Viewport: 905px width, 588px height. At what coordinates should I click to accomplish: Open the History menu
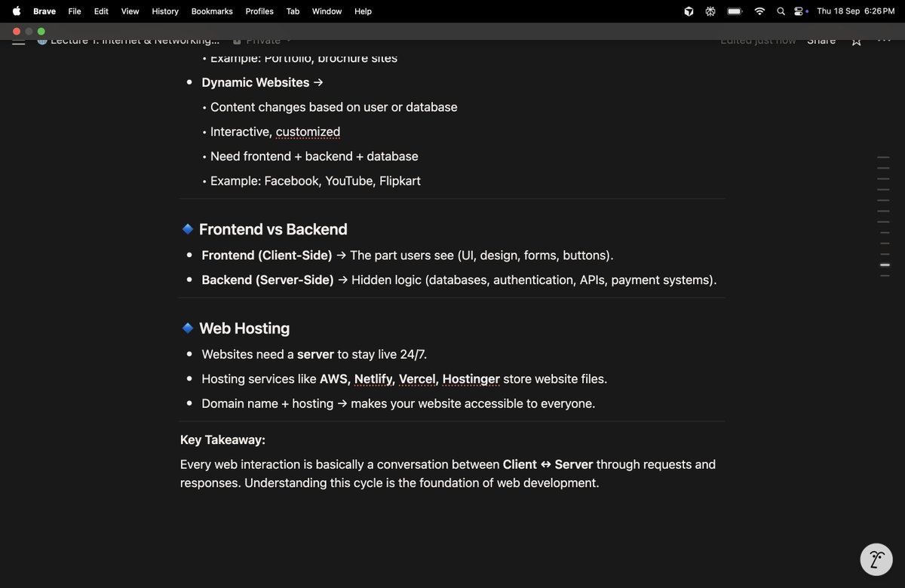pyautogui.click(x=165, y=11)
